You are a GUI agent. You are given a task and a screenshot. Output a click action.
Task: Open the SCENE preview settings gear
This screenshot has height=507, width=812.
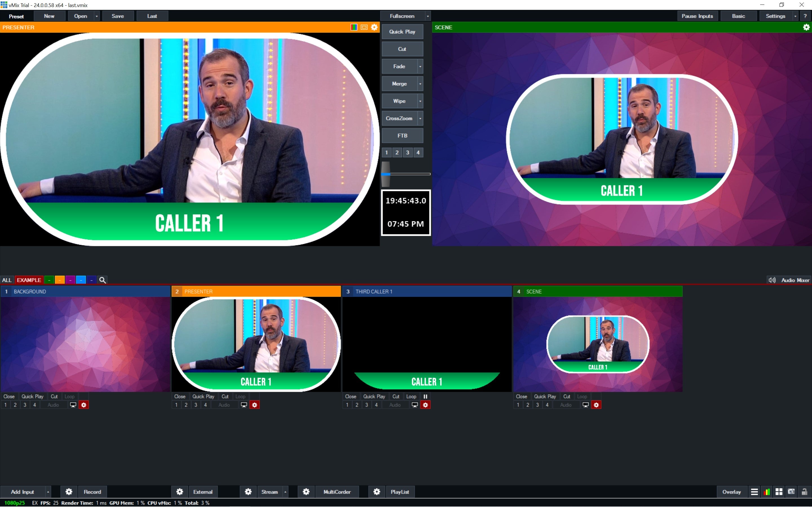click(x=806, y=27)
